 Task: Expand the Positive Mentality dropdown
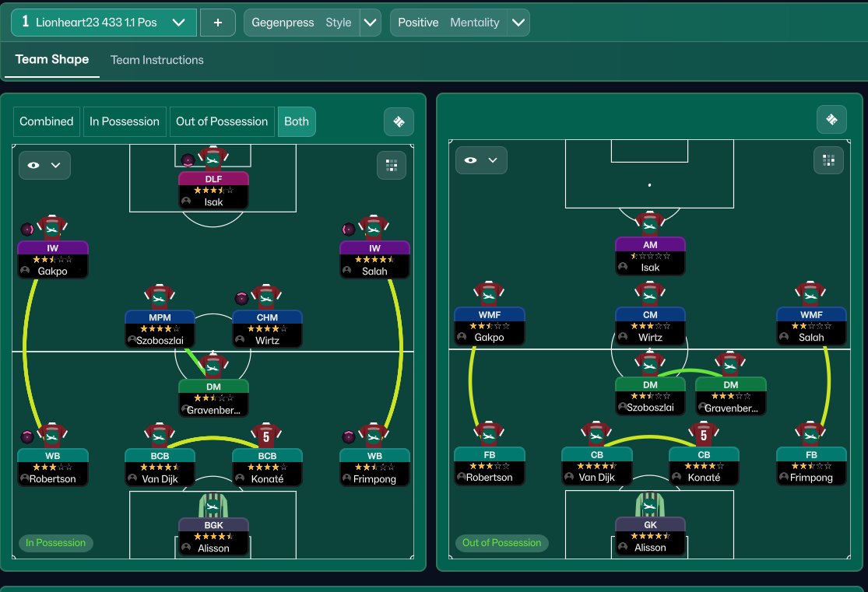click(518, 23)
